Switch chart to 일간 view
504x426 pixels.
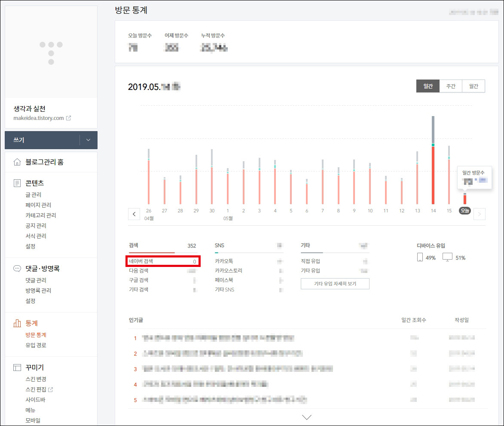point(428,86)
